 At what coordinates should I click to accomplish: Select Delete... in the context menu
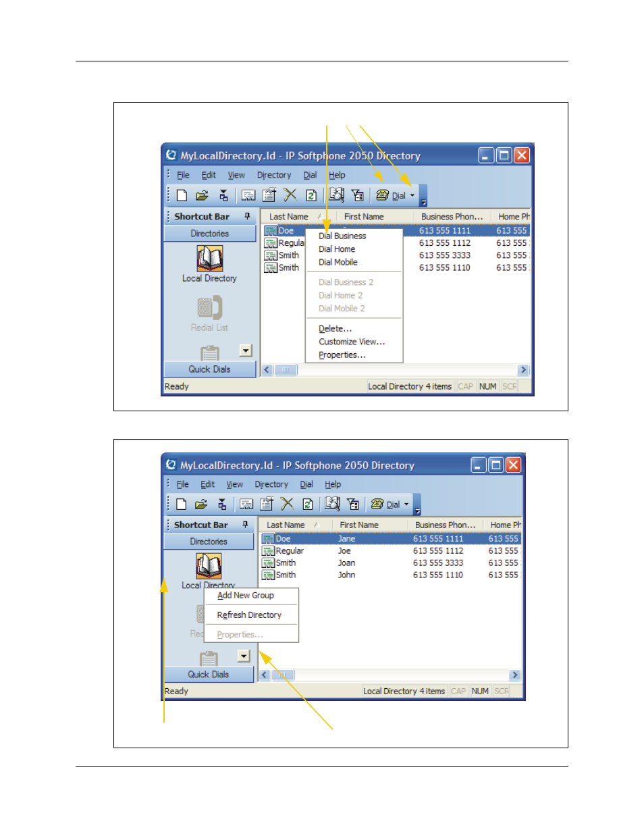(336, 329)
